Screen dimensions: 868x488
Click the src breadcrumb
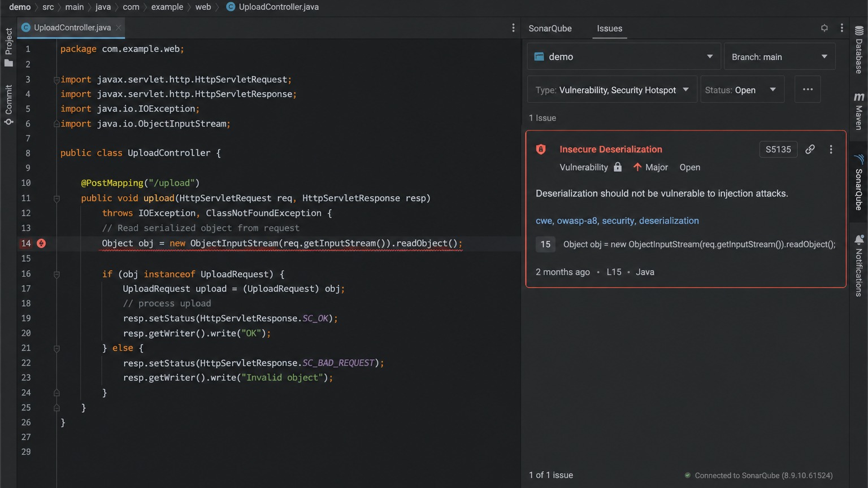[48, 7]
